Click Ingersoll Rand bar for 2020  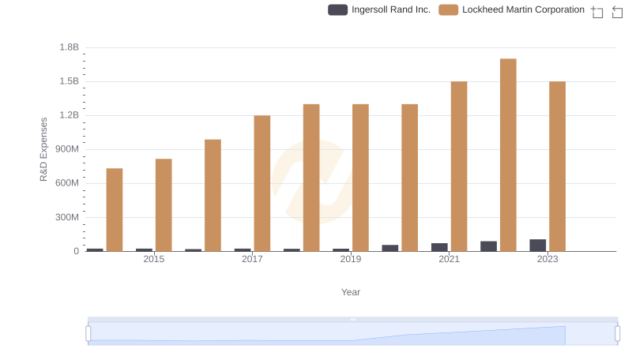click(390, 248)
